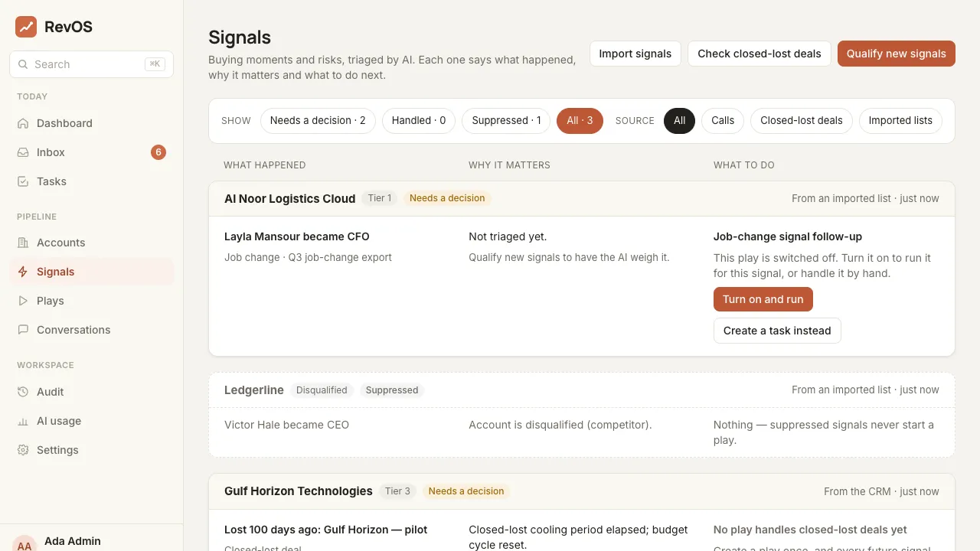
Task: Click 'Layla Mansour became CFO' text
Action: click(297, 236)
